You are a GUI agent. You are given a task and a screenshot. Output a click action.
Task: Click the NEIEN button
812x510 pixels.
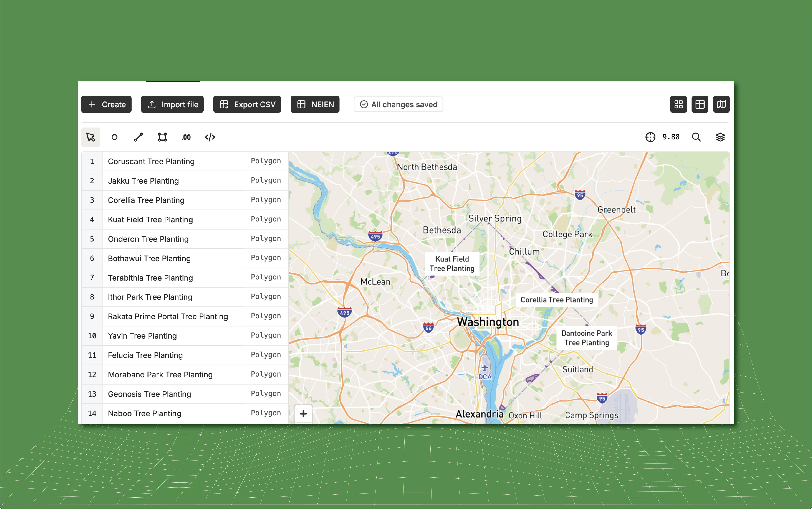315,105
